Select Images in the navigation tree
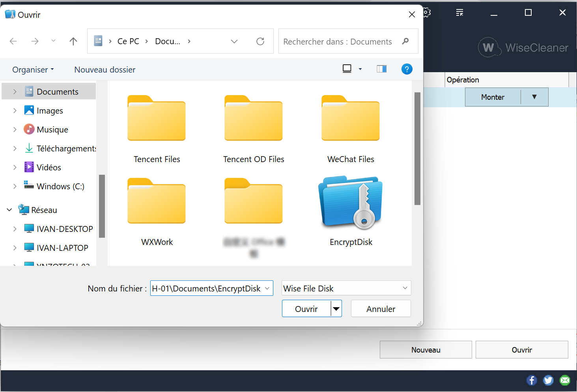Viewport: 577px width, 392px height. 49,110
